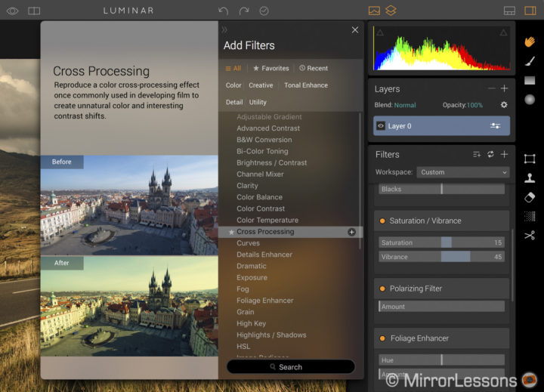Screen dimensions: 544x392
Task: Select Highlights / Shadows filter
Action: (271, 335)
